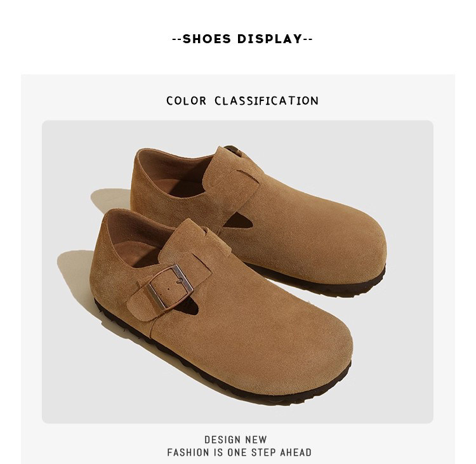Click the metal buckle on the front shoe

(x=170, y=286)
